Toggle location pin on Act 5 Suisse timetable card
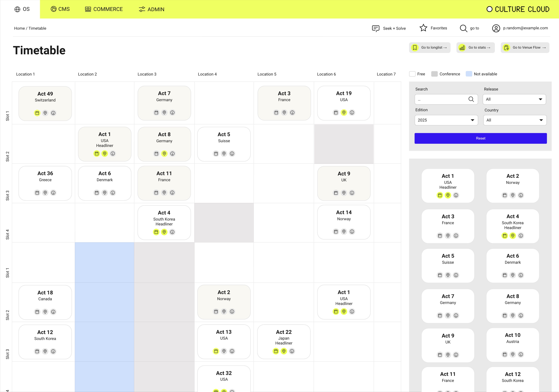Viewport: 559px width, 392px height. [224, 154]
